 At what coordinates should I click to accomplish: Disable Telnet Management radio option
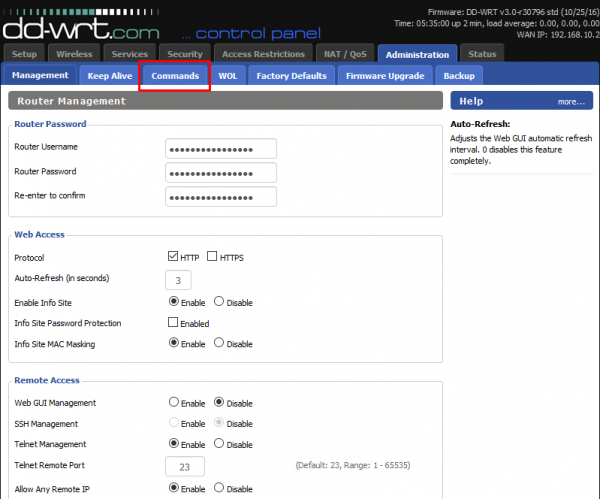[x=219, y=443]
